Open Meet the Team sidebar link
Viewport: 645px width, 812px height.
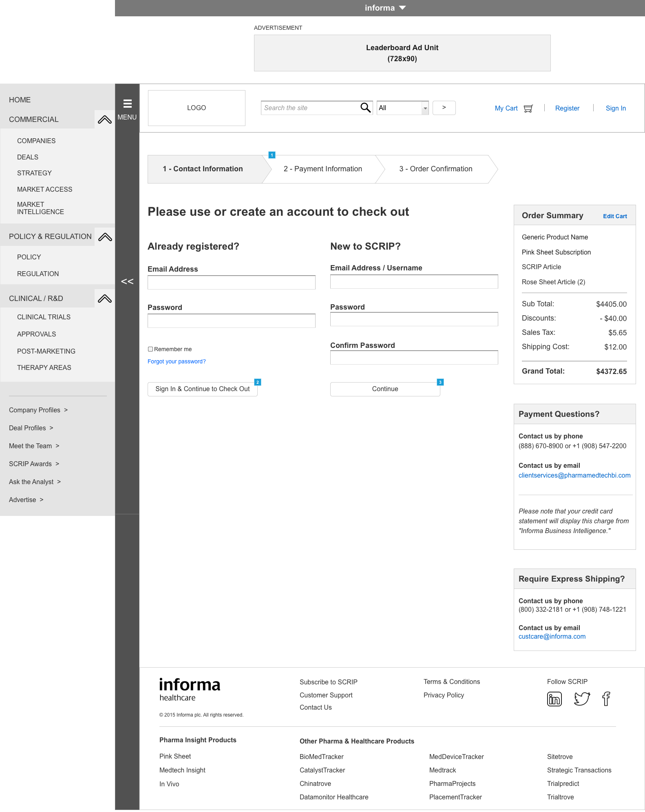(x=34, y=446)
